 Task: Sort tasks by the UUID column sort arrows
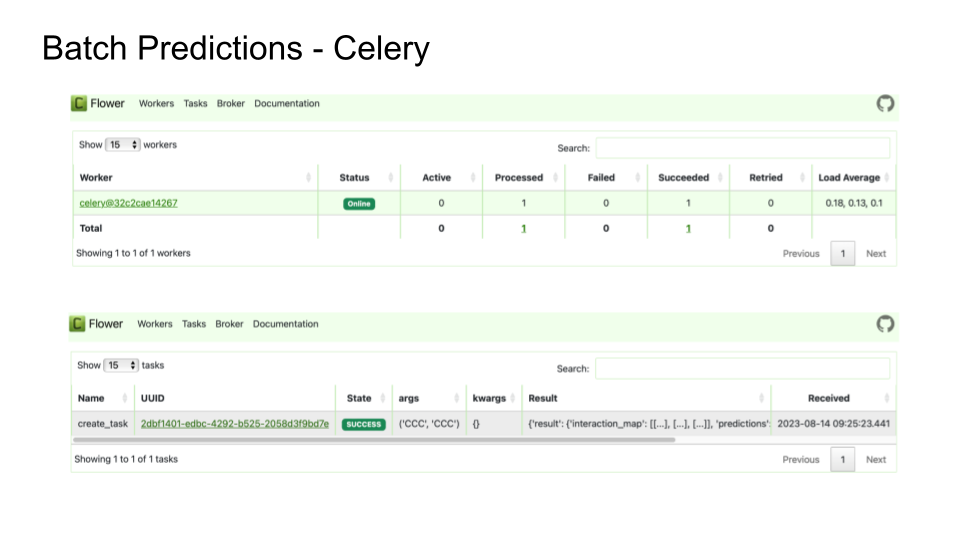click(x=325, y=398)
